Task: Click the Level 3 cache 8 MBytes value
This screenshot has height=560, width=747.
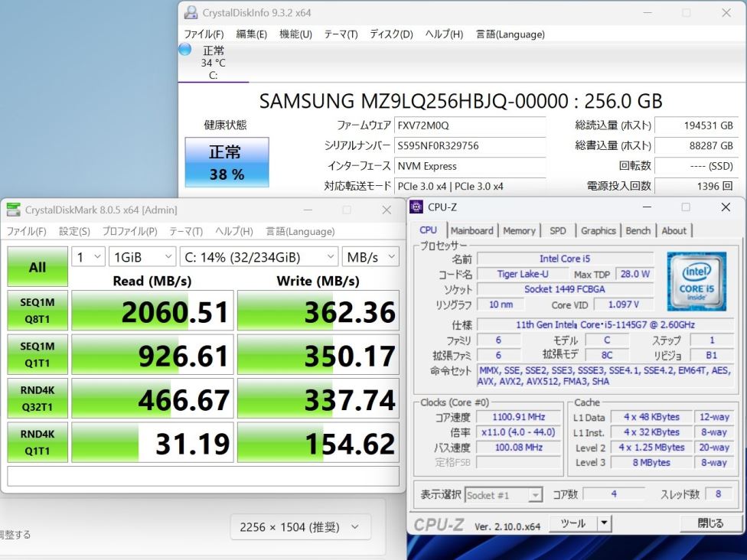Action: [651, 462]
